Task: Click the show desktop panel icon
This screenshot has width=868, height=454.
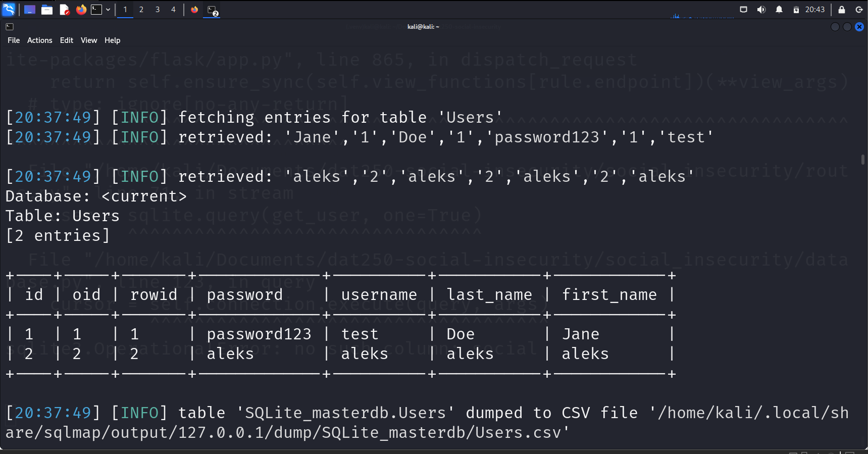Action: [x=30, y=10]
